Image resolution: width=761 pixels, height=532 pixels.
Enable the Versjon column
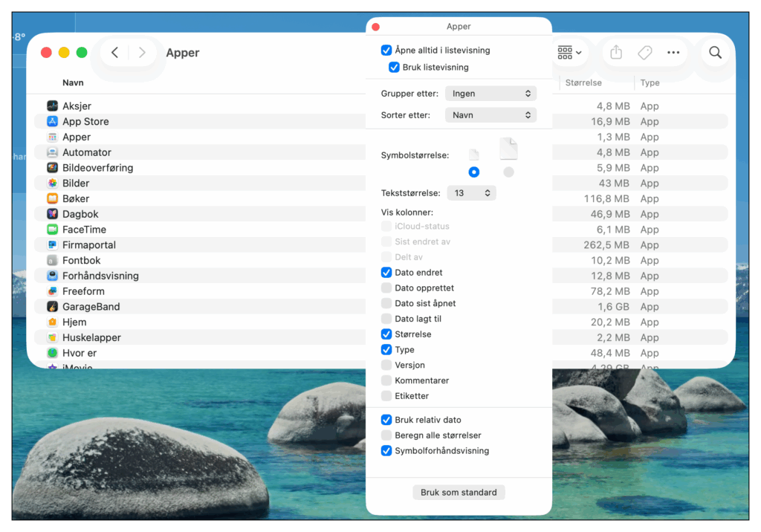coord(386,365)
